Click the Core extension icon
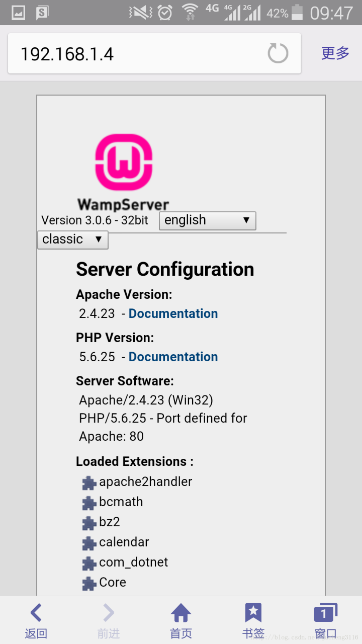 pyautogui.click(x=89, y=584)
